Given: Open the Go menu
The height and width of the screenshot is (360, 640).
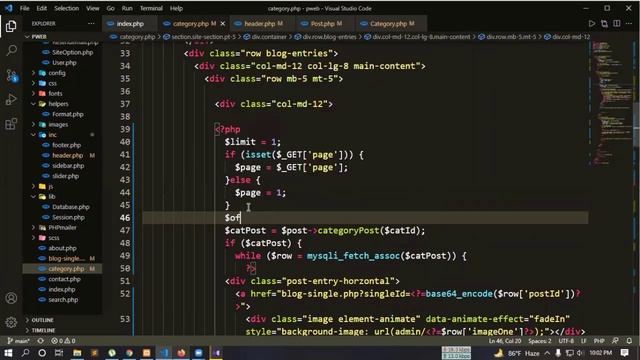Looking at the screenshot, I should 110,8.
